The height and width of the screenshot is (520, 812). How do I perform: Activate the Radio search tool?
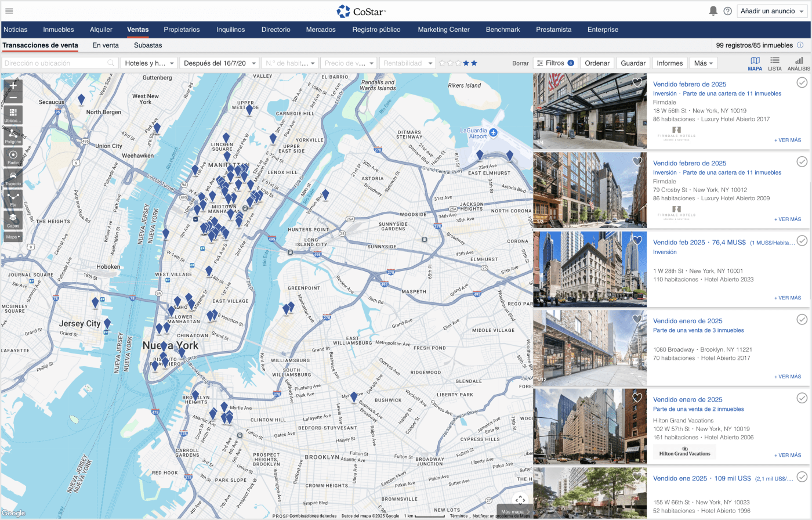[13, 157]
